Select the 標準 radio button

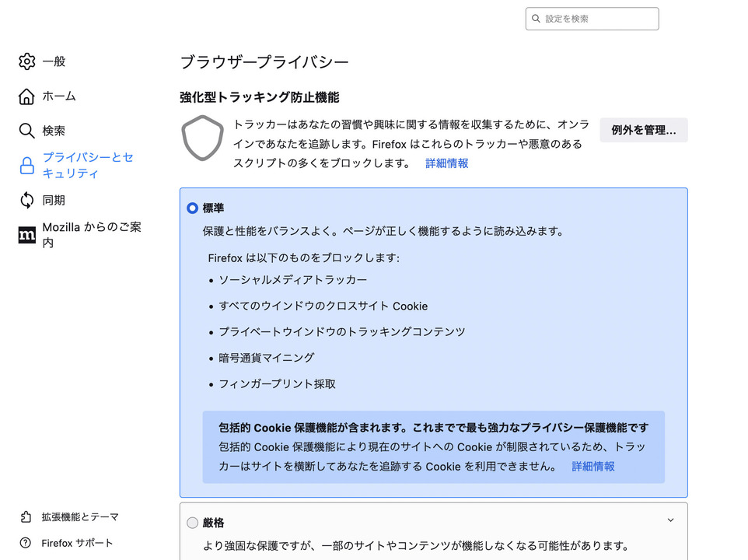[192, 208]
